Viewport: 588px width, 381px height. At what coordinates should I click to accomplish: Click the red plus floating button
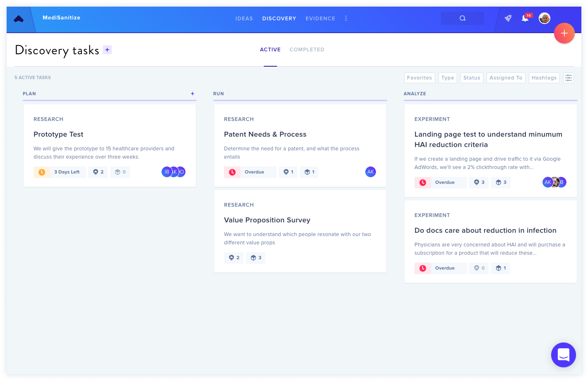[x=564, y=33]
